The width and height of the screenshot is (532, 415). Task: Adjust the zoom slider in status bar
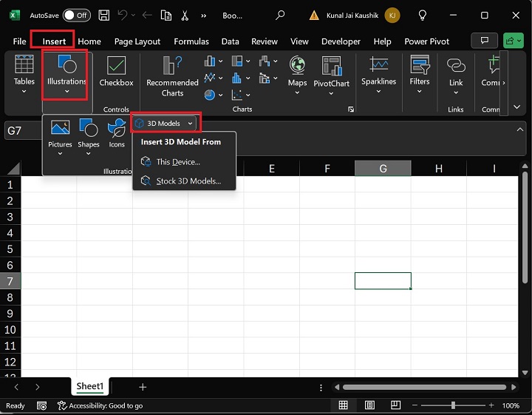pos(453,405)
